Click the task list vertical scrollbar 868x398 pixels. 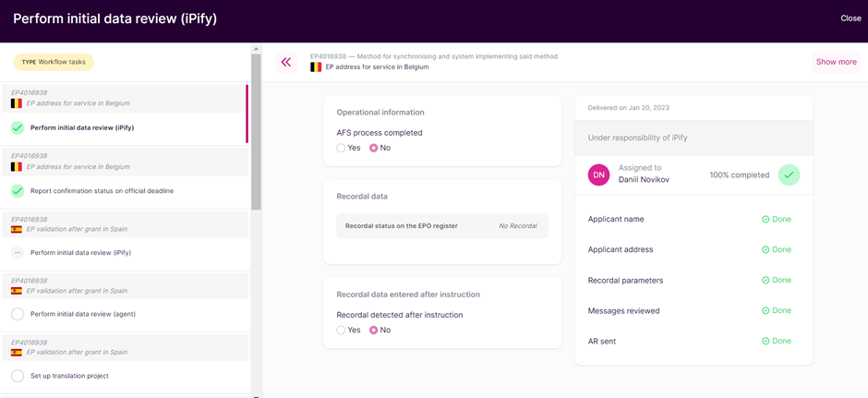coord(256,129)
